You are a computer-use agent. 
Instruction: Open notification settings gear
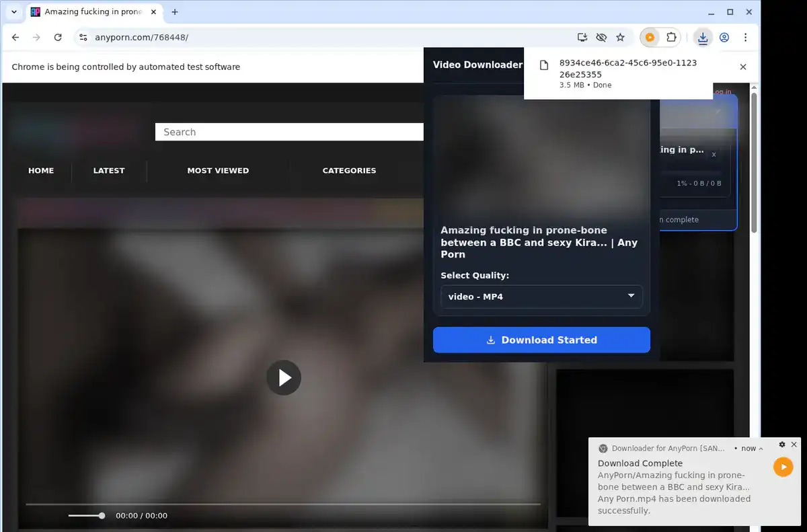click(x=782, y=445)
